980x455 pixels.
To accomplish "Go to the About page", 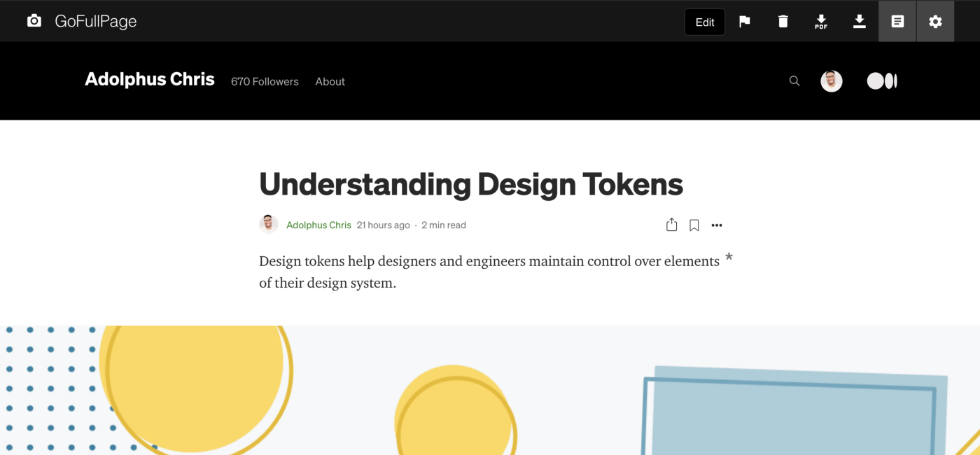I will (x=330, y=82).
